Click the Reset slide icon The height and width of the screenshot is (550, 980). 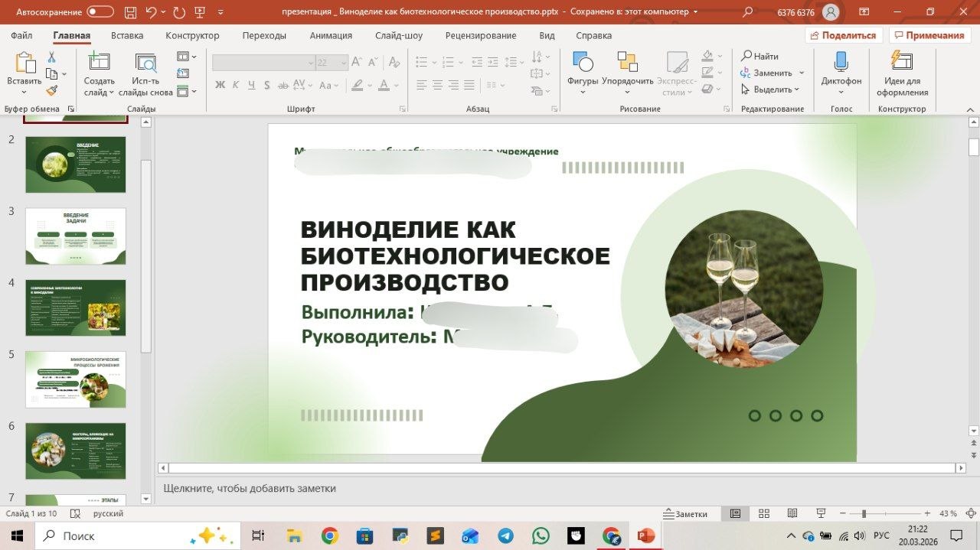coord(183,73)
